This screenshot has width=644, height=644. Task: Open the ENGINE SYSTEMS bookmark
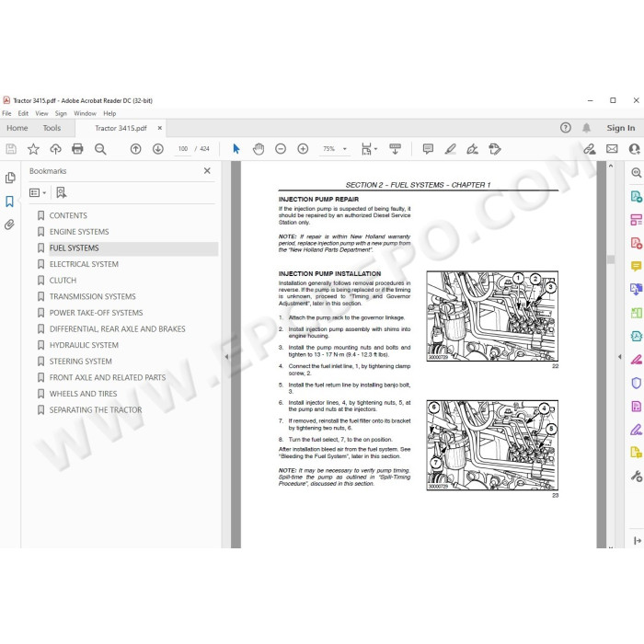[79, 232]
